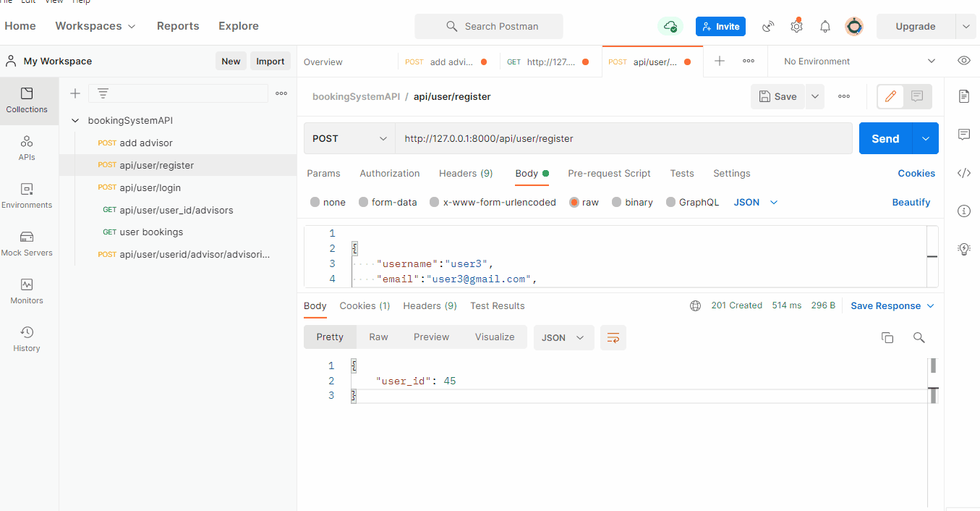The height and width of the screenshot is (511, 980).
Task: Click the Send button
Action: tap(885, 138)
